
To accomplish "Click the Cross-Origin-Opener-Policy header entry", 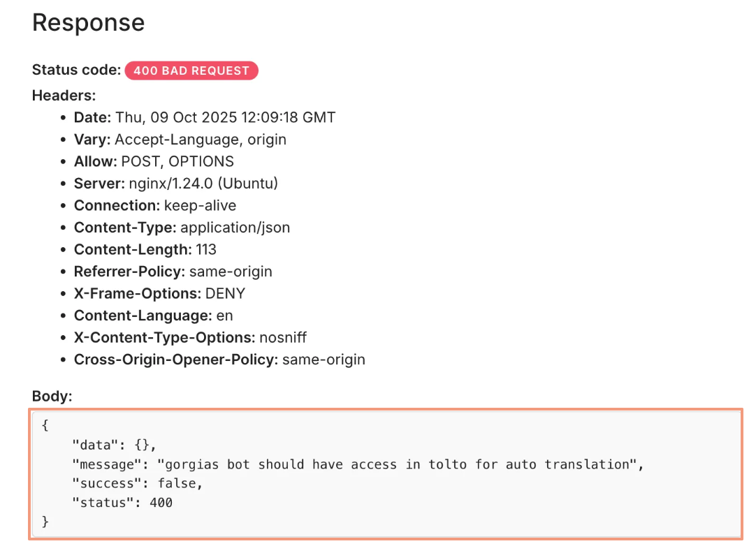I will (x=219, y=360).
